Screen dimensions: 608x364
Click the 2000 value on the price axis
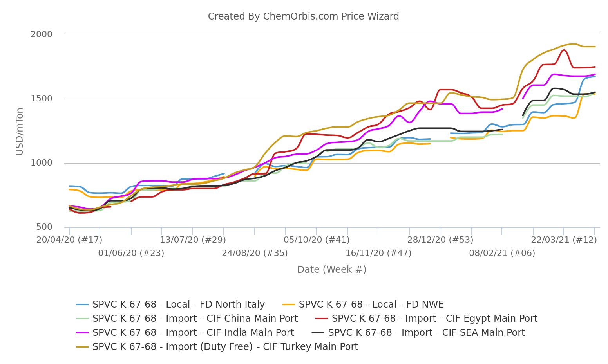pos(42,34)
